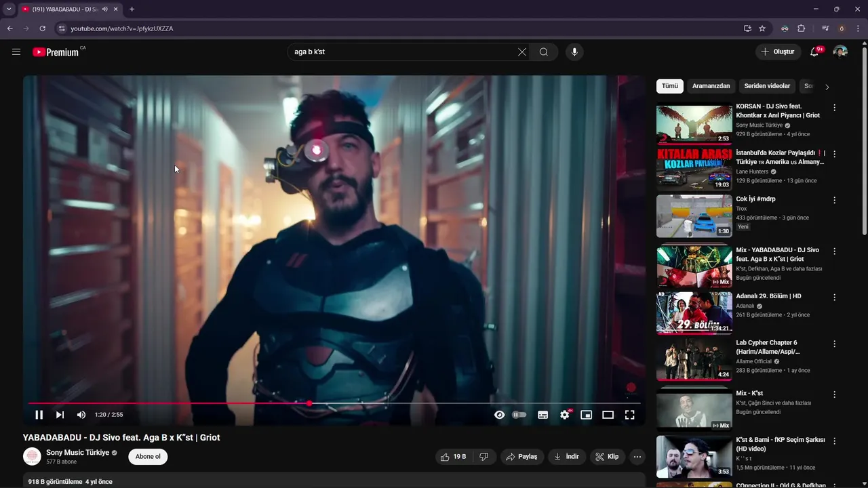Screen dimensions: 868x488
Task: Open Adanalı 29. Bölüm thumbnail
Action: pyautogui.click(x=694, y=313)
